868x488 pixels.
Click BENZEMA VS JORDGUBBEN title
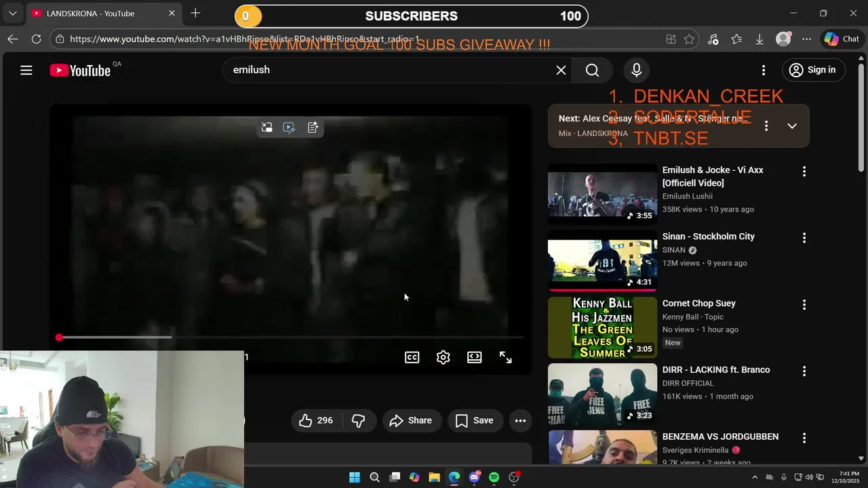(720, 437)
